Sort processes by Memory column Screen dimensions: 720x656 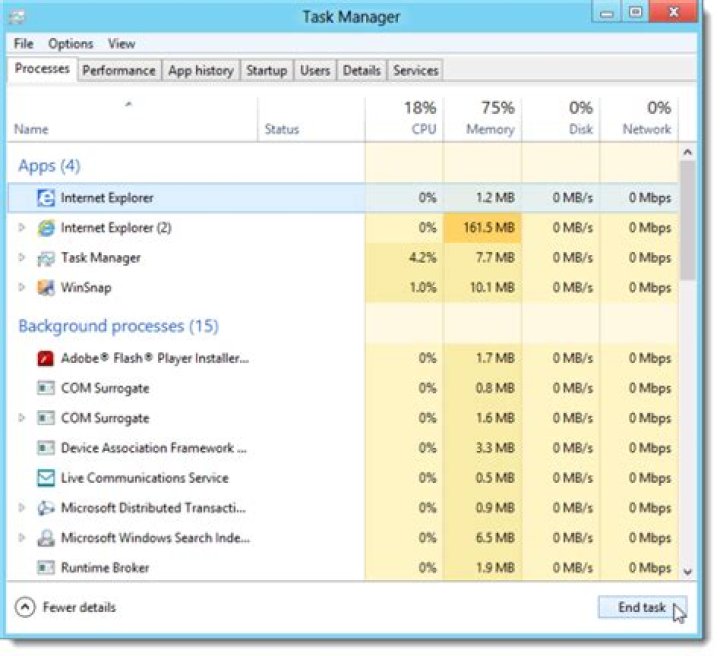[x=483, y=119]
